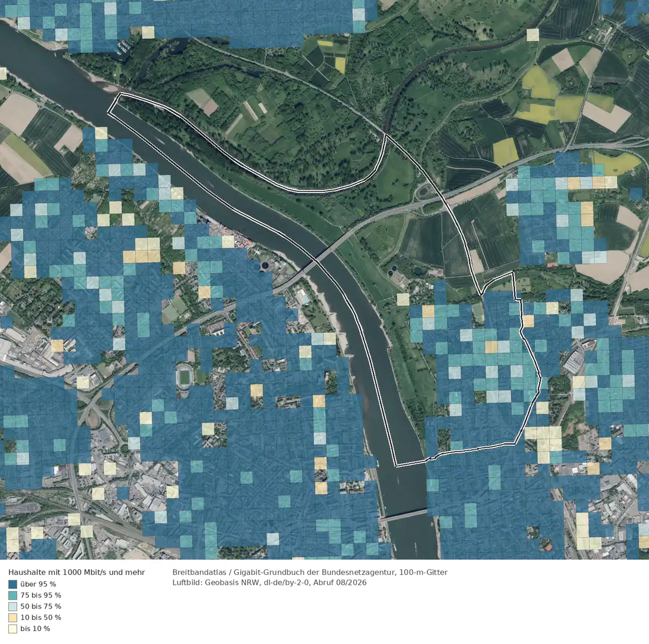The height and width of the screenshot is (644, 649).
Task: Click the '10 bis 50 %' legend label
Action: pos(41,617)
